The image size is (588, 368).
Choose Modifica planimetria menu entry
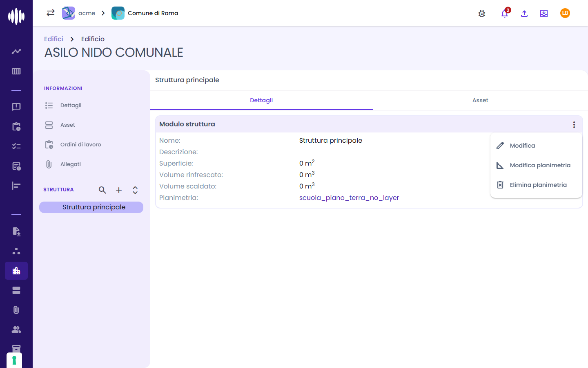(536, 165)
